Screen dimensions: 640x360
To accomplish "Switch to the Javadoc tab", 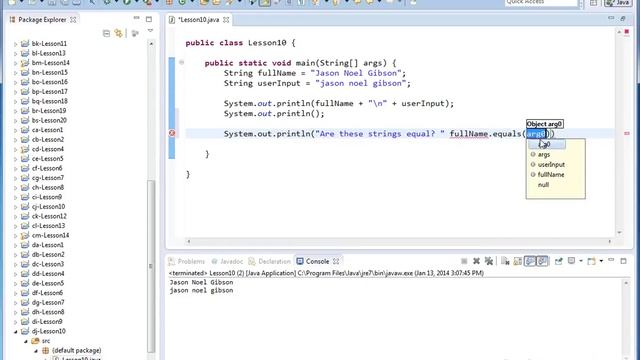I will point(227,261).
